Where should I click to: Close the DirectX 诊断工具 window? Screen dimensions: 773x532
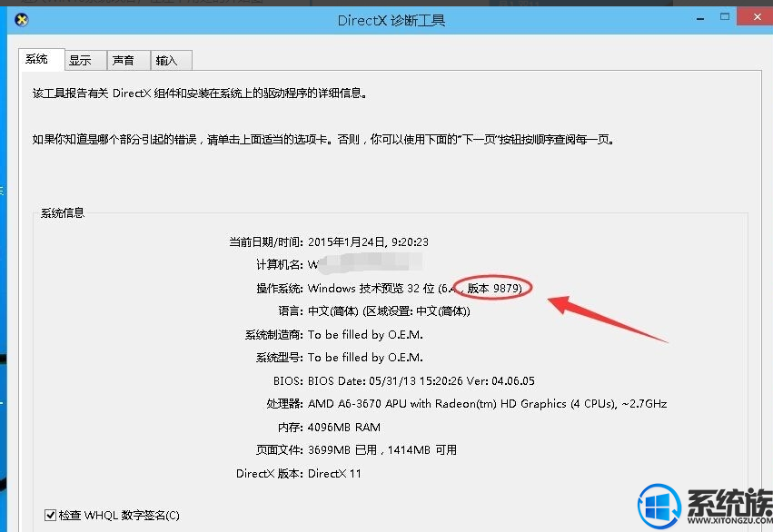tap(757, 16)
